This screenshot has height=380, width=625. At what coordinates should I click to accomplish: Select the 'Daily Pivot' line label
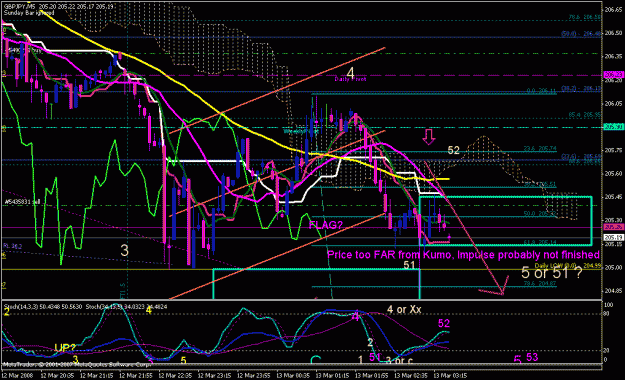pos(350,79)
